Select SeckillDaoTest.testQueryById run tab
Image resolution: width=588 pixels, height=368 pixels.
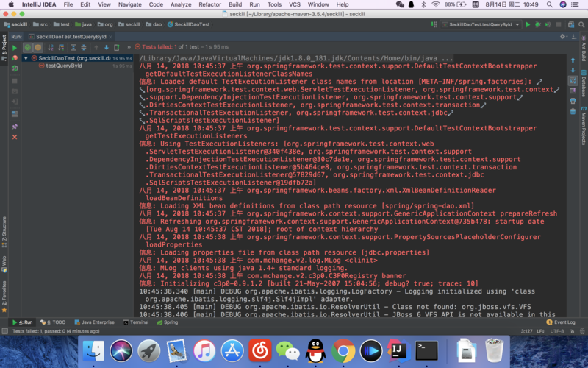[68, 37]
